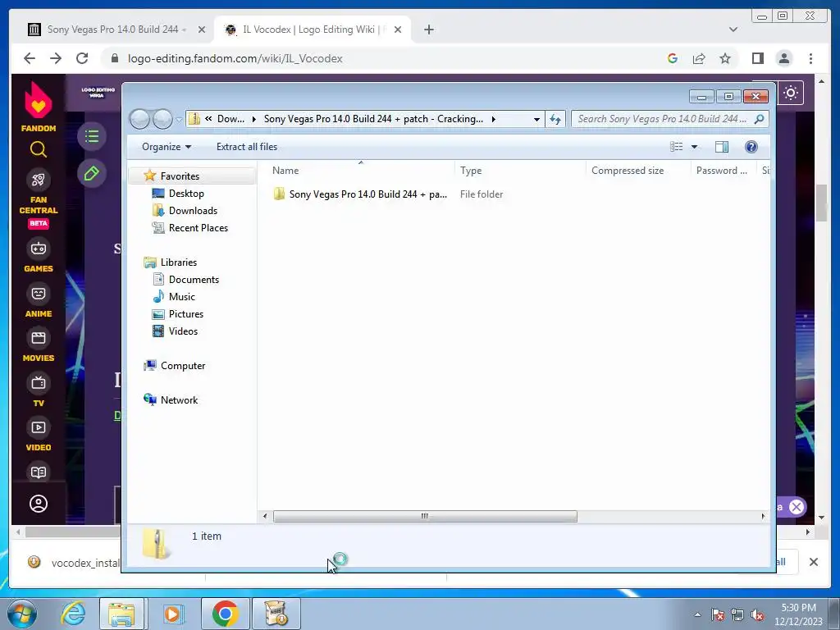This screenshot has height=630, width=840.
Task: Click Sony Vegas Pro breadcrumb segment in address bar
Action: tap(373, 119)
